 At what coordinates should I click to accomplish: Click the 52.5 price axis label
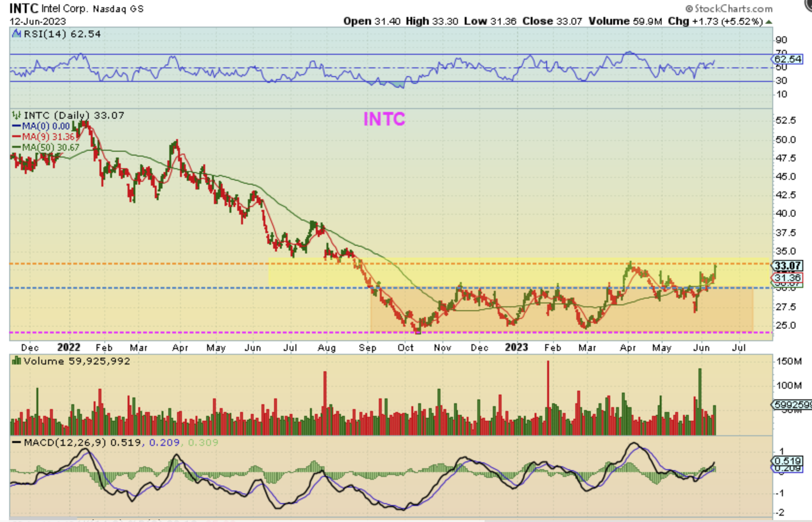point(786,120)
